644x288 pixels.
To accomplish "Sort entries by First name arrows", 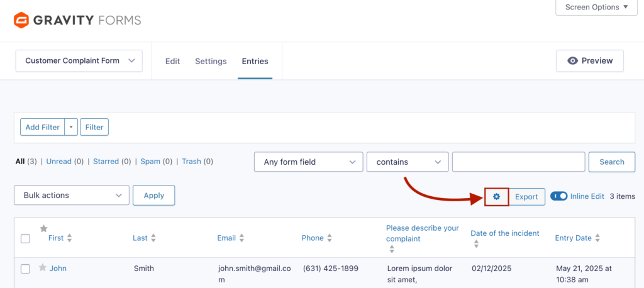I will (70, 238).
